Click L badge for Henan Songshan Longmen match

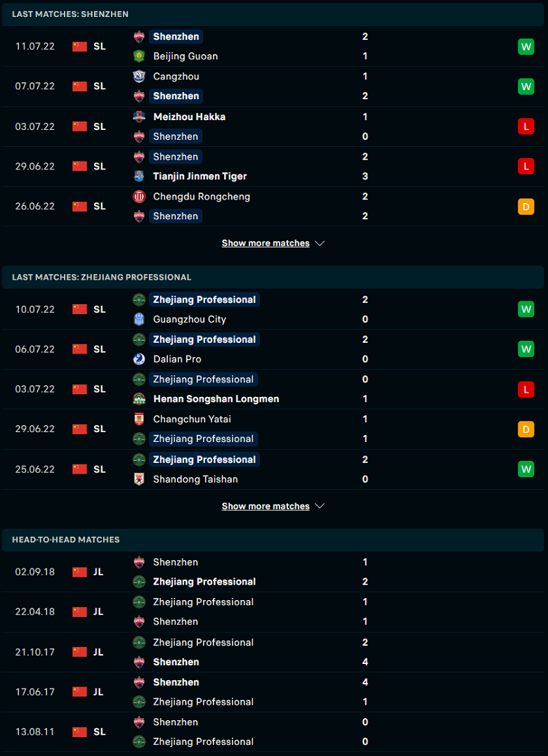(526, 389)
